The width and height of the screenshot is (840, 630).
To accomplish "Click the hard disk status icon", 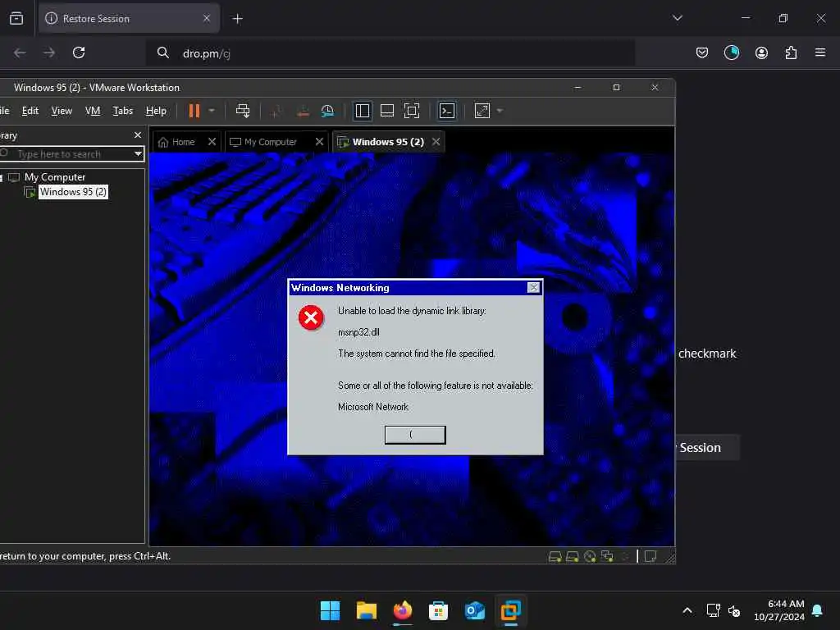I will pyautogui.click(x=555, y=557).
